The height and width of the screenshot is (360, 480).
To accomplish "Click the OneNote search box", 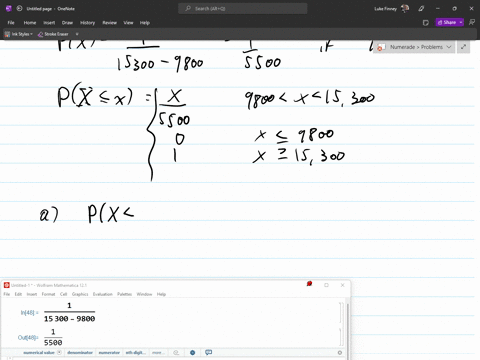I will 243,9.
